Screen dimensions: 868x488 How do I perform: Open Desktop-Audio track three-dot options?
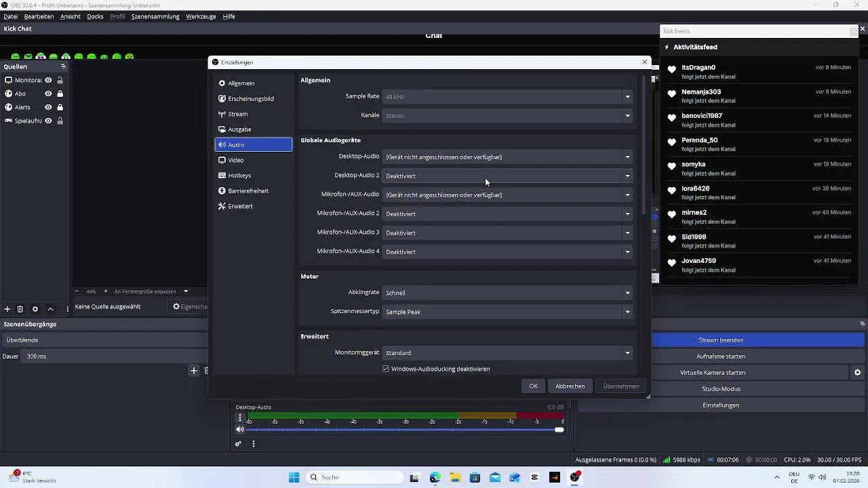239,418
